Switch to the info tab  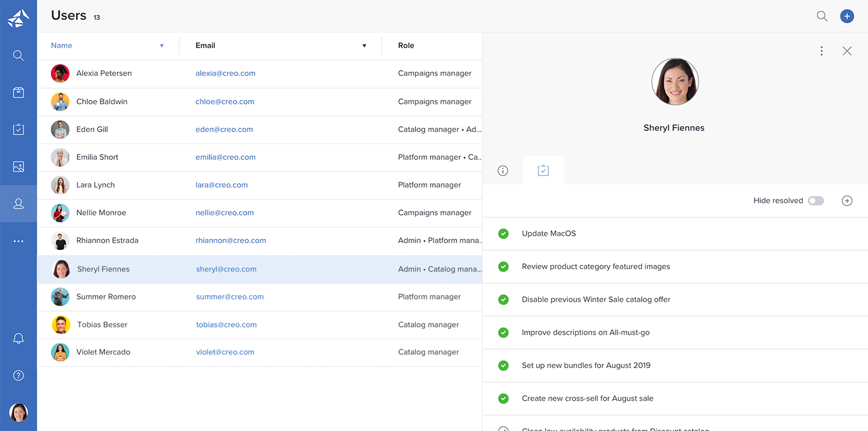[503, 171]
